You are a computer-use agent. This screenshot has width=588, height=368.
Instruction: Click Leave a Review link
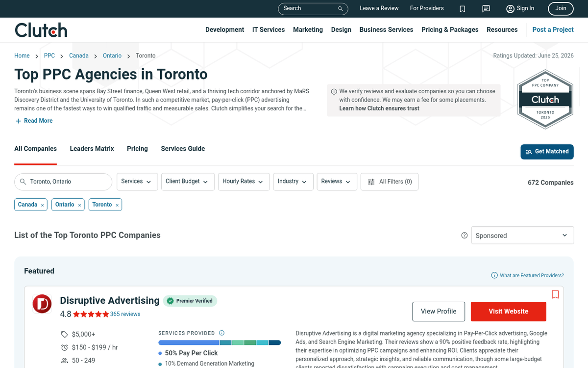[x=379, y=8]
